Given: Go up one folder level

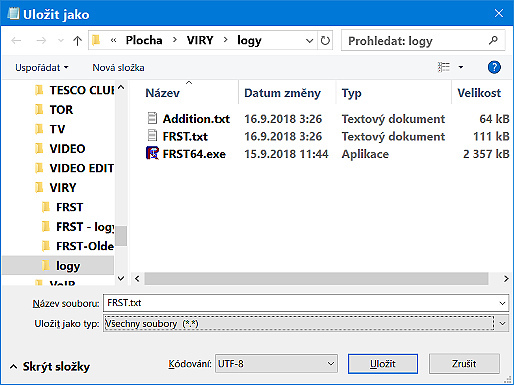Looking at the screenshot, I should click(x=77, y=41).
